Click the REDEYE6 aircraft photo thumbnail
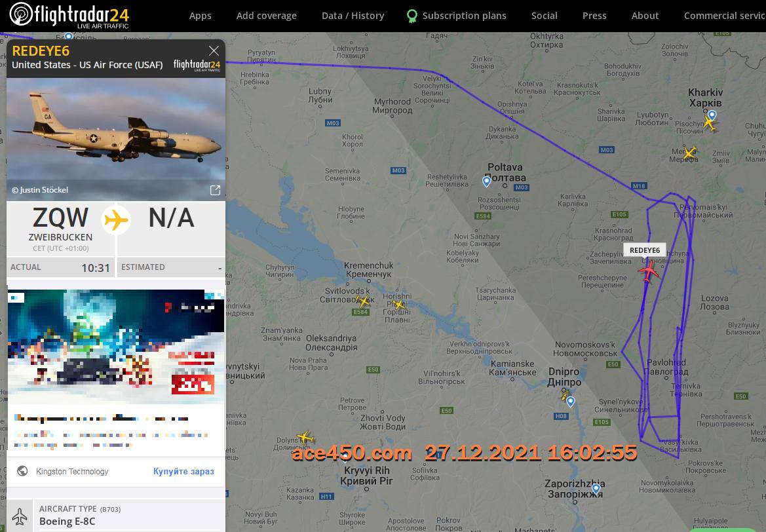The image size is (766, 532). point(116,140)
